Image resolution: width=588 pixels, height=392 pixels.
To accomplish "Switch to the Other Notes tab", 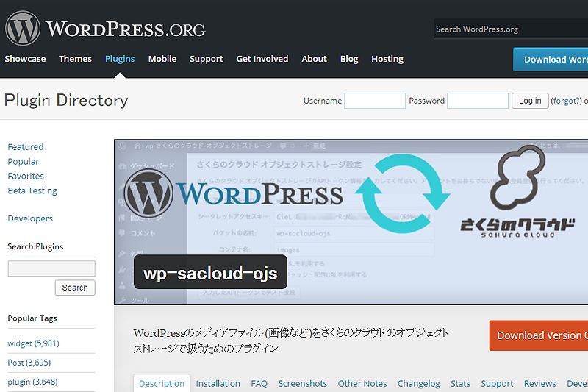I will click(362, 384).
